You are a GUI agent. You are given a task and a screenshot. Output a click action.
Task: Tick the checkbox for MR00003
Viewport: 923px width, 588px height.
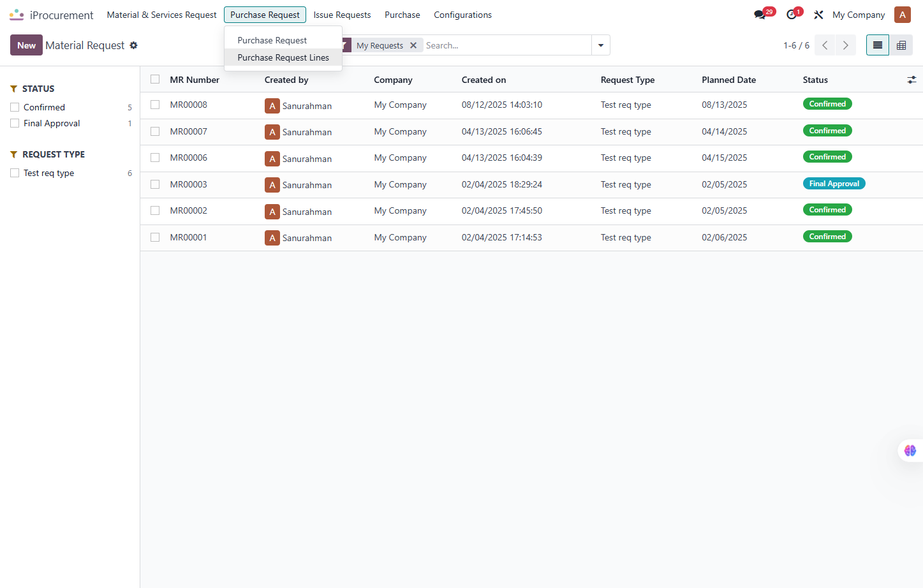[155, 184]
